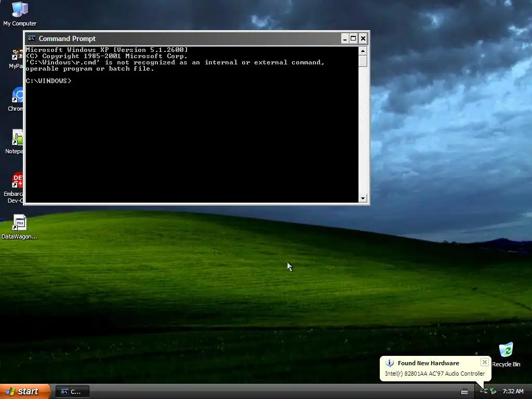The height and width of the screenshot is (399, 532).
Task: Click the Intel(r) 82801AA AC'97 Audio Controller text
Action: tap(435, 374)
